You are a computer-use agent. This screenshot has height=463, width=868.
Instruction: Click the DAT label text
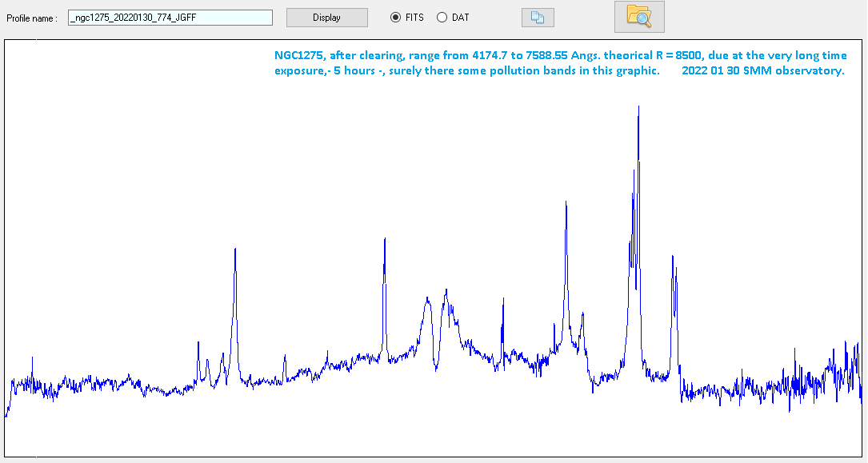click(x=461, y=18)
